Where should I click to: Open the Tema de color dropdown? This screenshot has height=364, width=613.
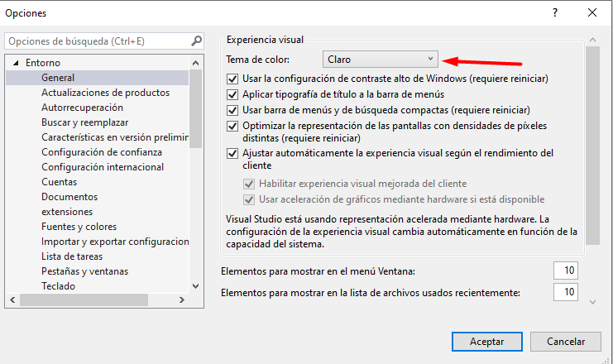pos(380,59)
